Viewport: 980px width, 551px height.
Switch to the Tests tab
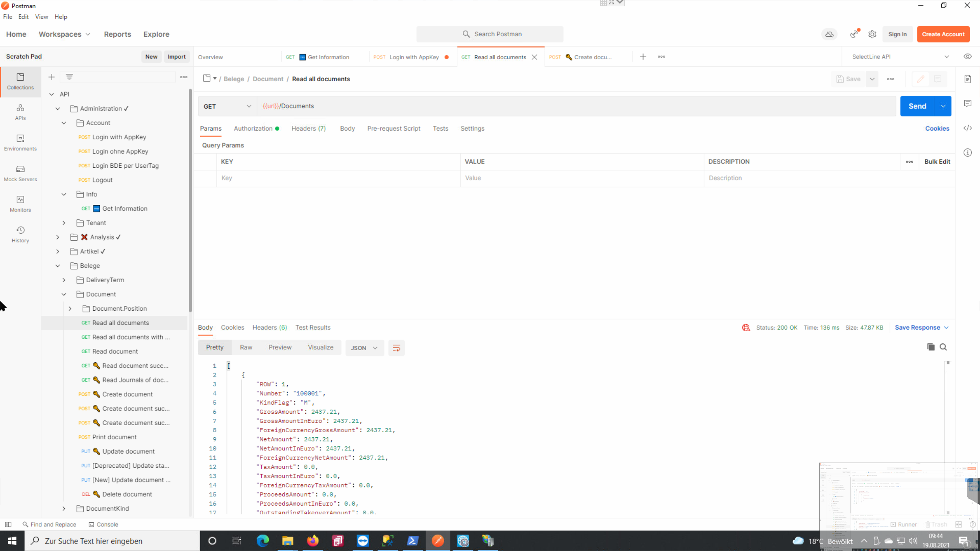click(440, 128)
